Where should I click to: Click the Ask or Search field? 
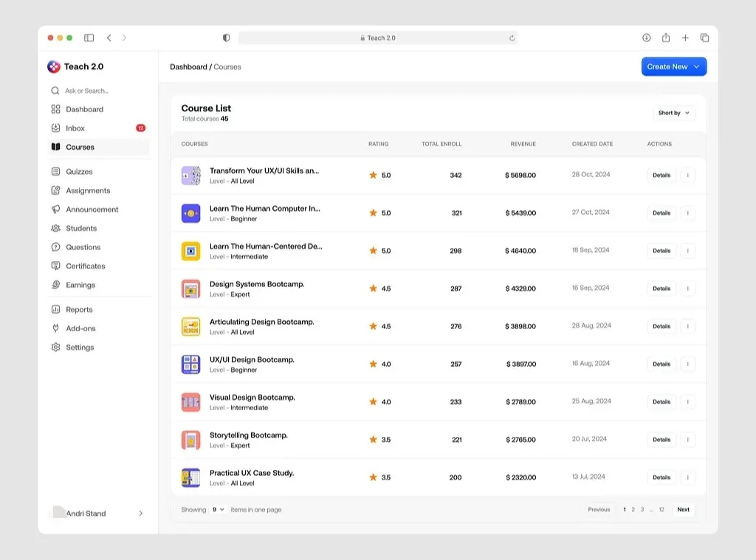[x=98, y=91]
